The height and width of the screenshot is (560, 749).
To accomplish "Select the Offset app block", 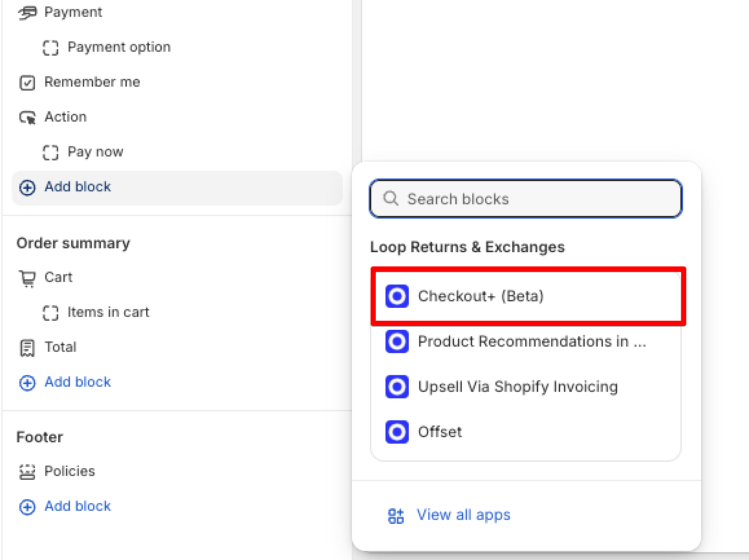I will pos(439,432).
